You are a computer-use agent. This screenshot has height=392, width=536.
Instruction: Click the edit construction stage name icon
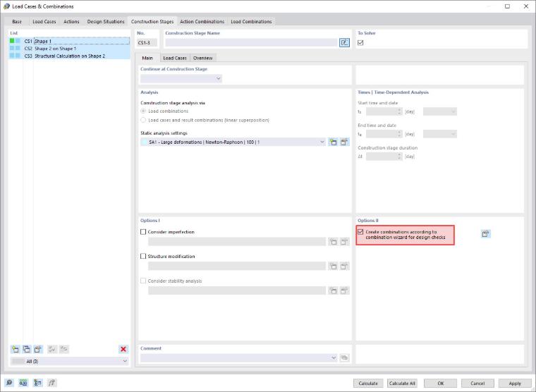[344, 43]
